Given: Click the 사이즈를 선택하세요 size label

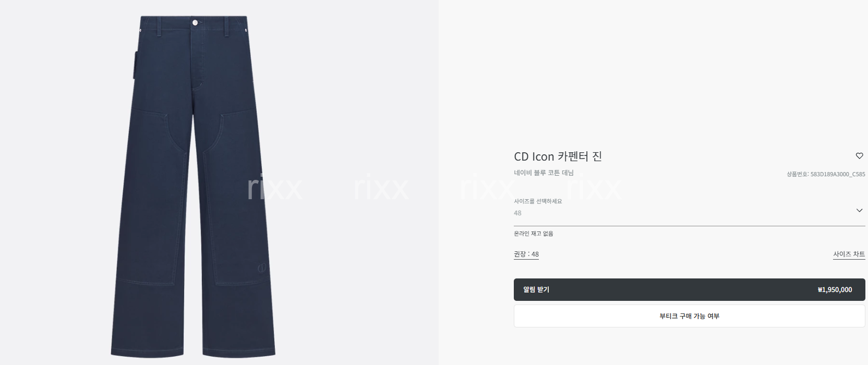Looking at the screenshot, I should point(538,201).
